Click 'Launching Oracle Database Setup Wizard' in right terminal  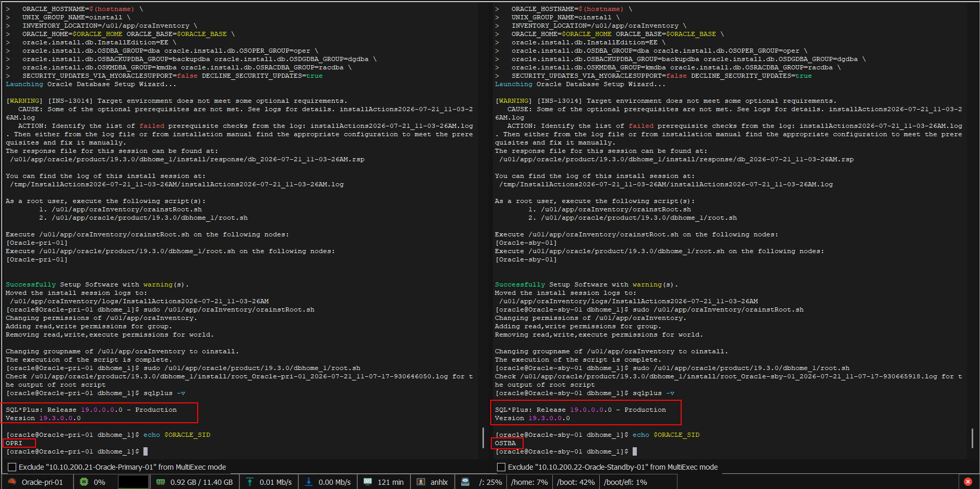tap(580, 84)
